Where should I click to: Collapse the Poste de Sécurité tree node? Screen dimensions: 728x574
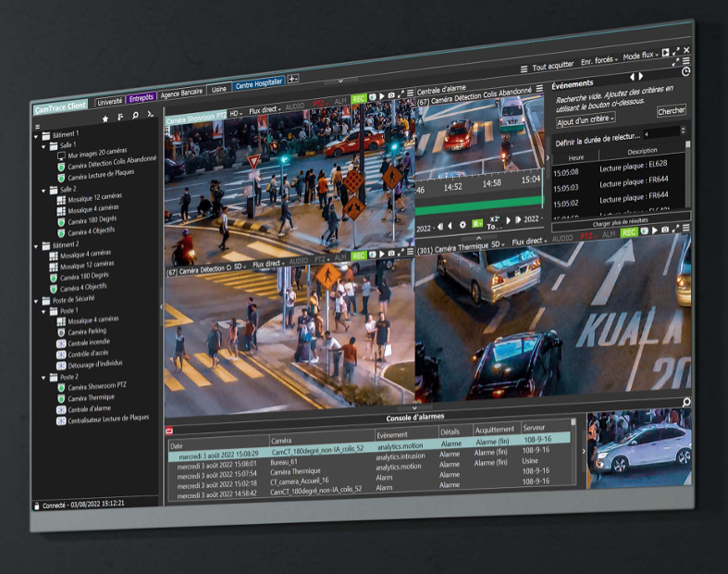[36, 302]
